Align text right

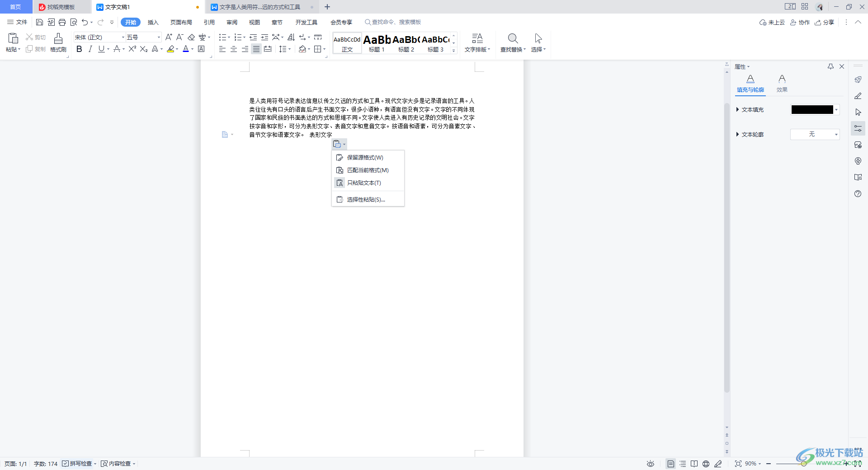point(245,49)
